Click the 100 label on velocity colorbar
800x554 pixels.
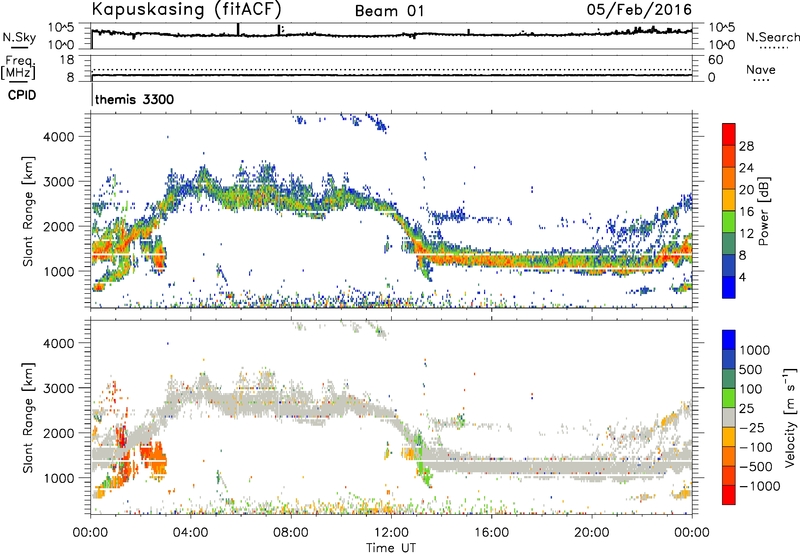(751, 389)
